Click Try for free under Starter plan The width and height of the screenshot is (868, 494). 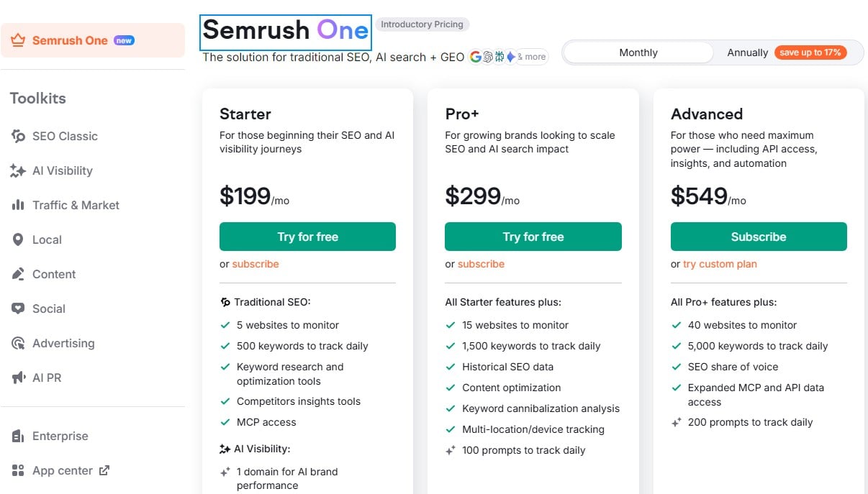pyautogui.click(x=307, y=237)
